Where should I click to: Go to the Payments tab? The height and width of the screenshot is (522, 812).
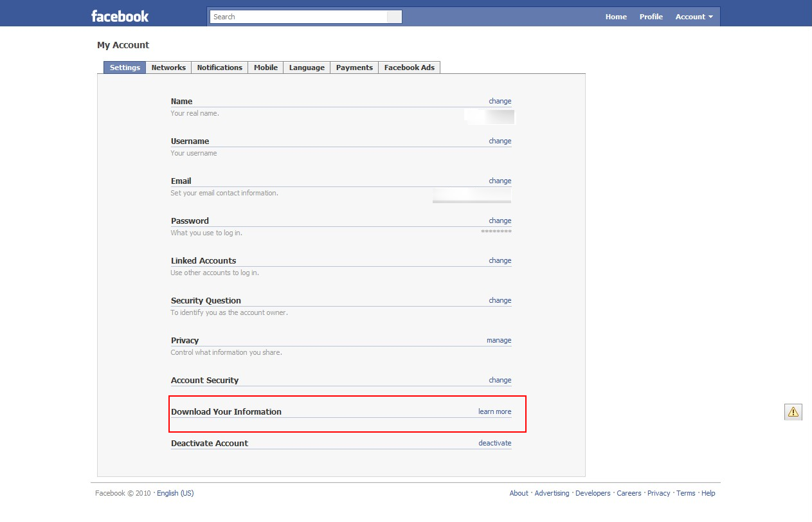(x=354, y=67)
